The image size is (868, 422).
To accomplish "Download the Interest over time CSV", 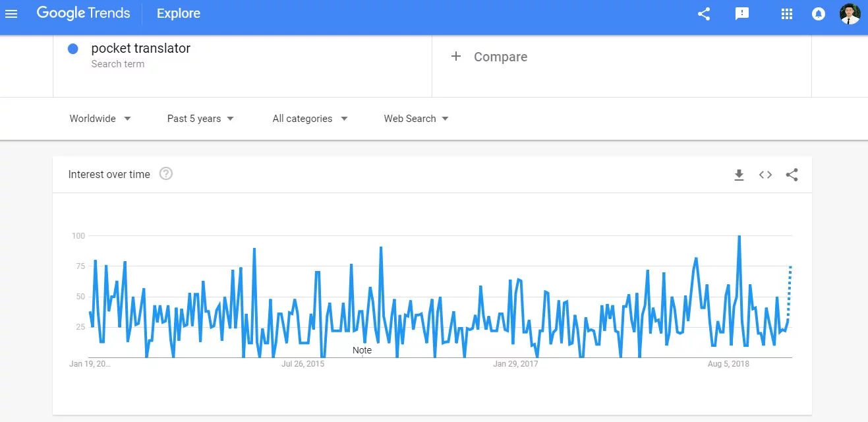I will pyautogui.click(x=739, y=175).
